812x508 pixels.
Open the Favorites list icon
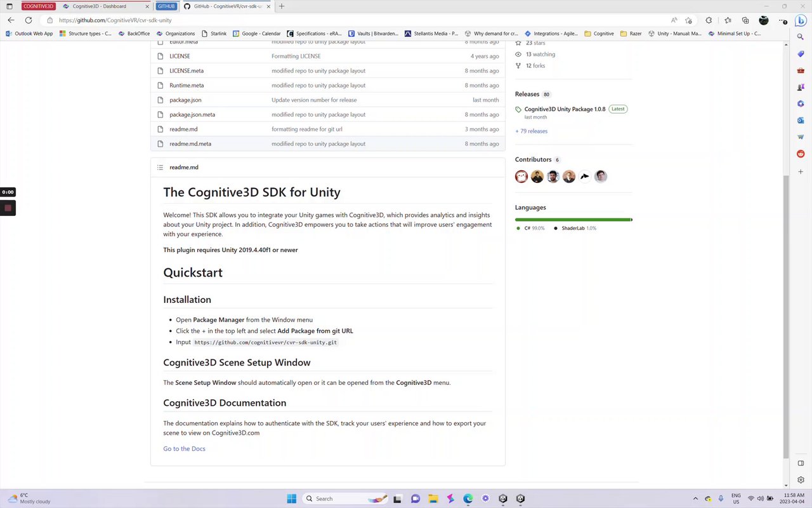click(728, 20)
